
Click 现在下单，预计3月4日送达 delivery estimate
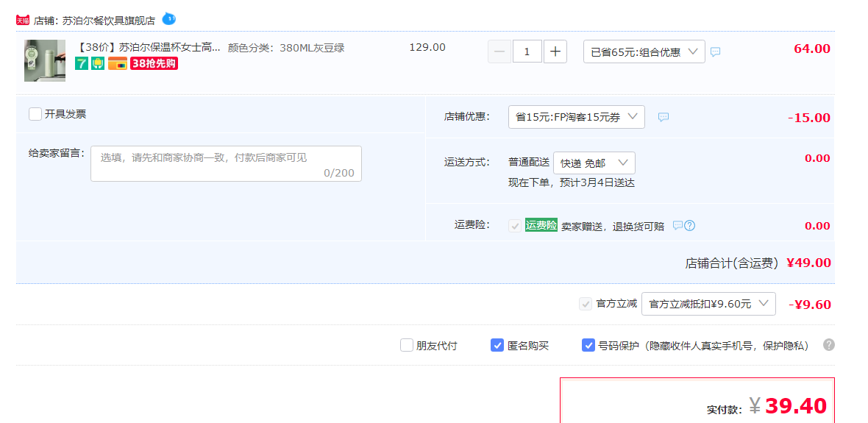point(572,182)
